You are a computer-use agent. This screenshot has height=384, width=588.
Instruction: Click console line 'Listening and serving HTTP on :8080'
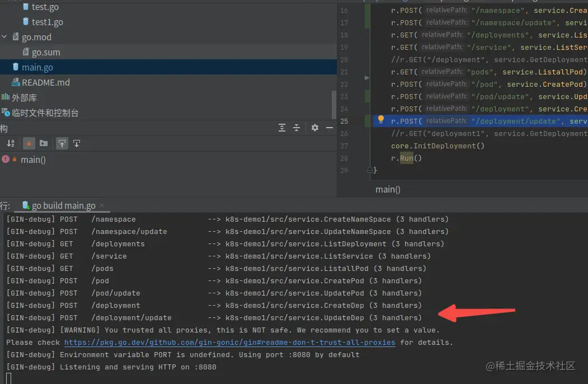tap(111, 367)
